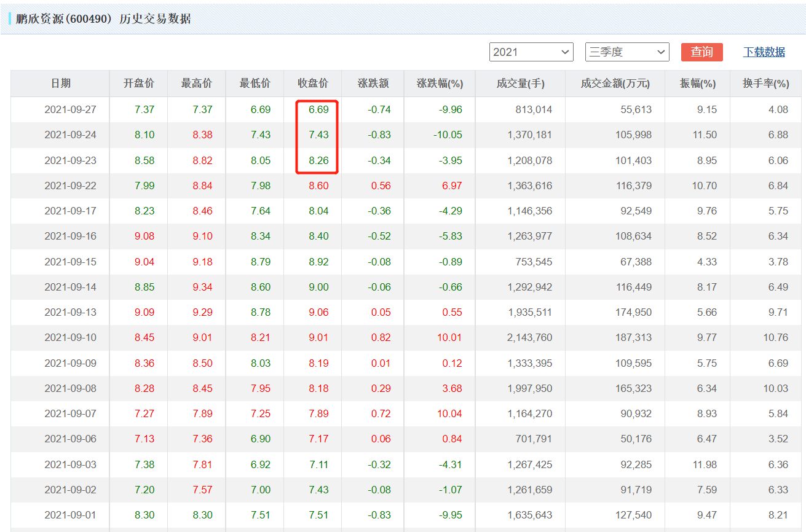The image size is (806, 532).
Task: Click the 成交量(手) column header
Action: [520, 84]
